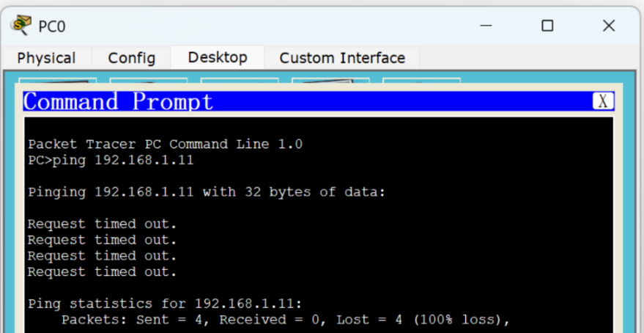Click 'Pinging 192.168.1.11 with 32 bytes' line
Image resolution: width=644 pixels, height=333 pixels.
(x=207, y=192)
